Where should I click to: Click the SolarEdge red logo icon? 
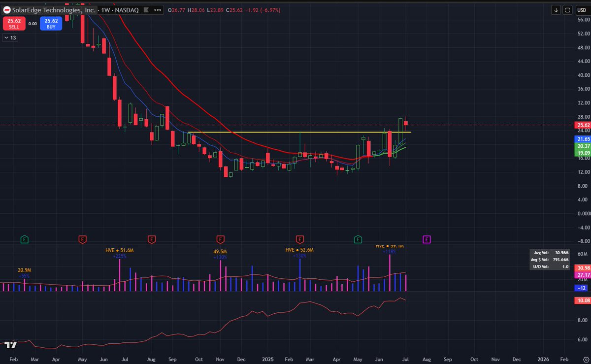point(7,10)
